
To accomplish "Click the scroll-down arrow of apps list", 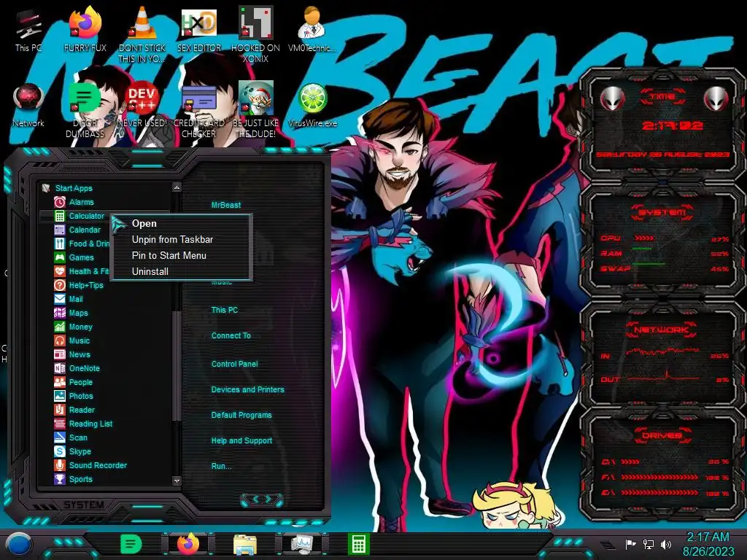I will (x=177, y=481).
